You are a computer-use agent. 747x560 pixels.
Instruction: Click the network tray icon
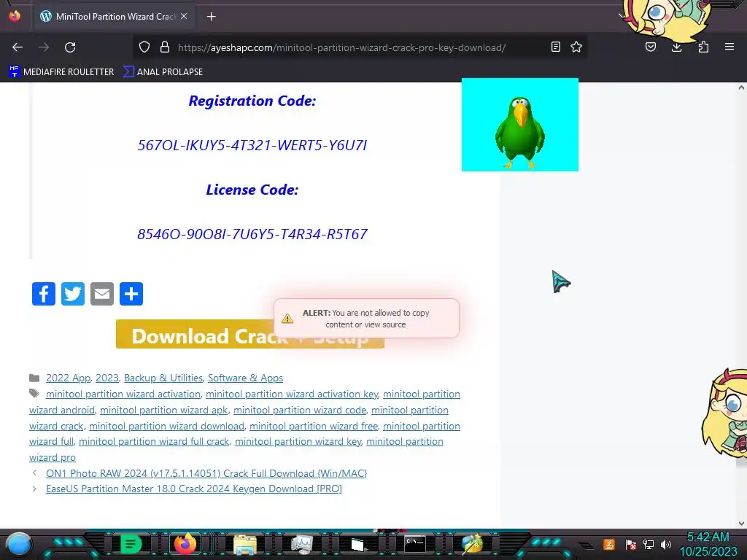pos(649,545)
